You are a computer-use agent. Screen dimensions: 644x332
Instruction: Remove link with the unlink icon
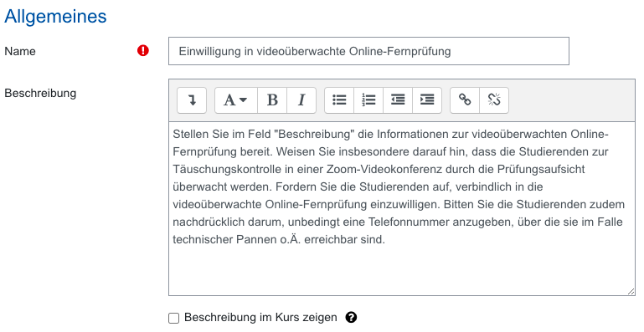[x=494, y=100]
